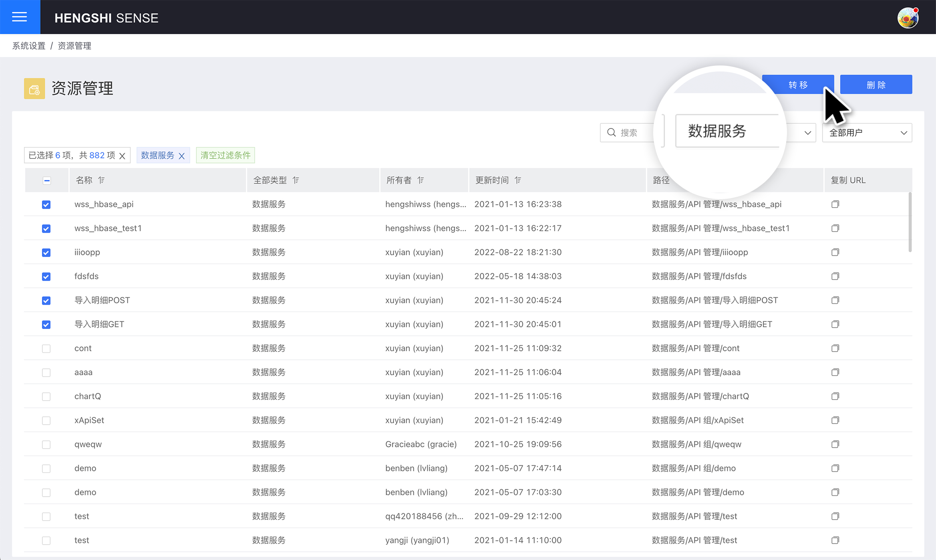Screen dimensions: 936x560
Task: Click the 删除 button
Action: pos(876,85)
